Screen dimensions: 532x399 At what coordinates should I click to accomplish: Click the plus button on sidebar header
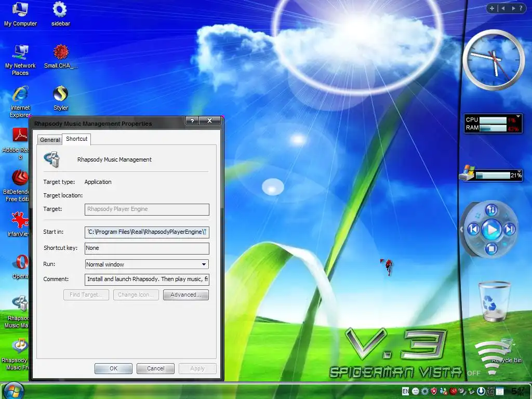[x=491, y=8]
